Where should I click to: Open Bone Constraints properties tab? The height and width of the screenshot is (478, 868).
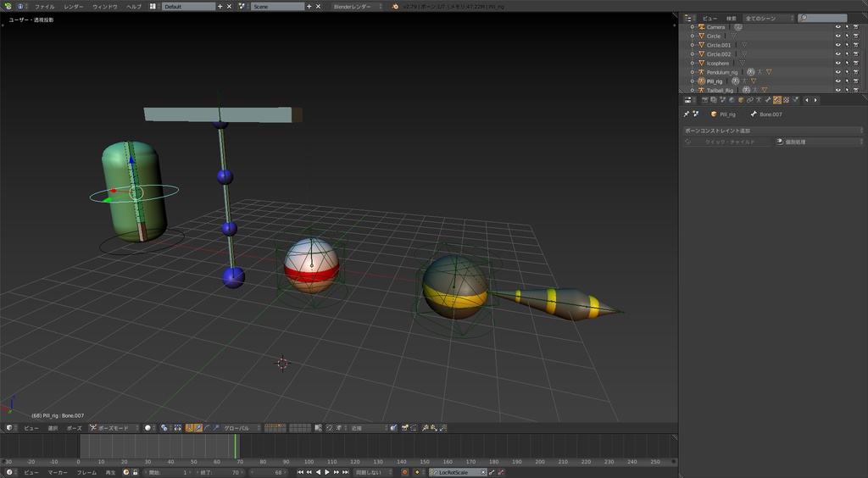(777, 100)
